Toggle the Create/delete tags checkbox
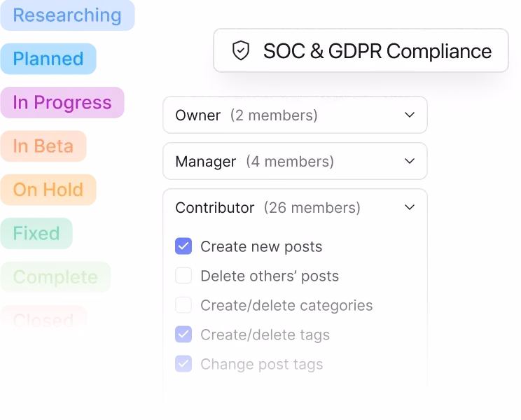This screenshot has height=420, width=521. (183, 335)
